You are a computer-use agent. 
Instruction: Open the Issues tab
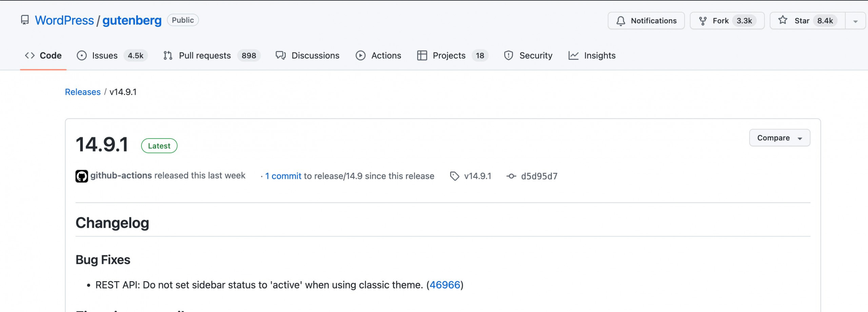[105, 55]
